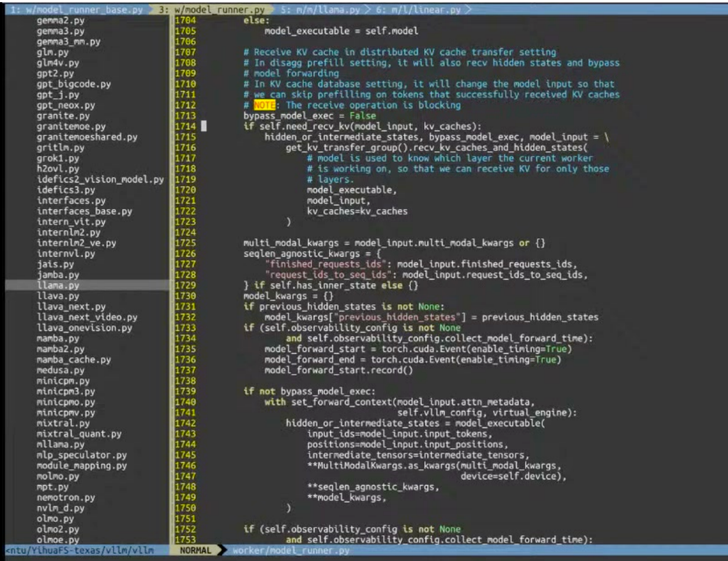Select mixtral_quant.py in the file list

79,434
